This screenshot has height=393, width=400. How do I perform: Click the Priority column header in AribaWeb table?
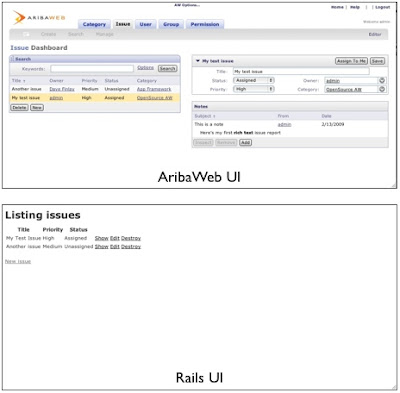coord(89,81)
